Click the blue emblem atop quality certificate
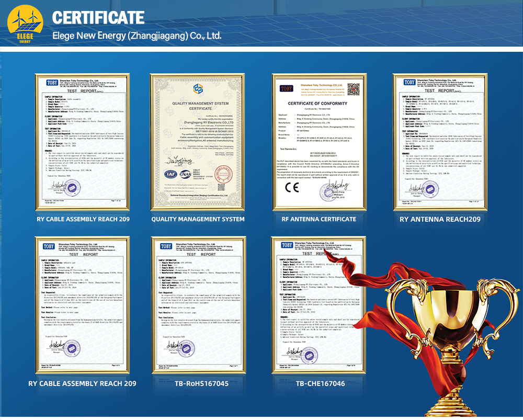This screenshot has height=420, width=523. point(198,89)
